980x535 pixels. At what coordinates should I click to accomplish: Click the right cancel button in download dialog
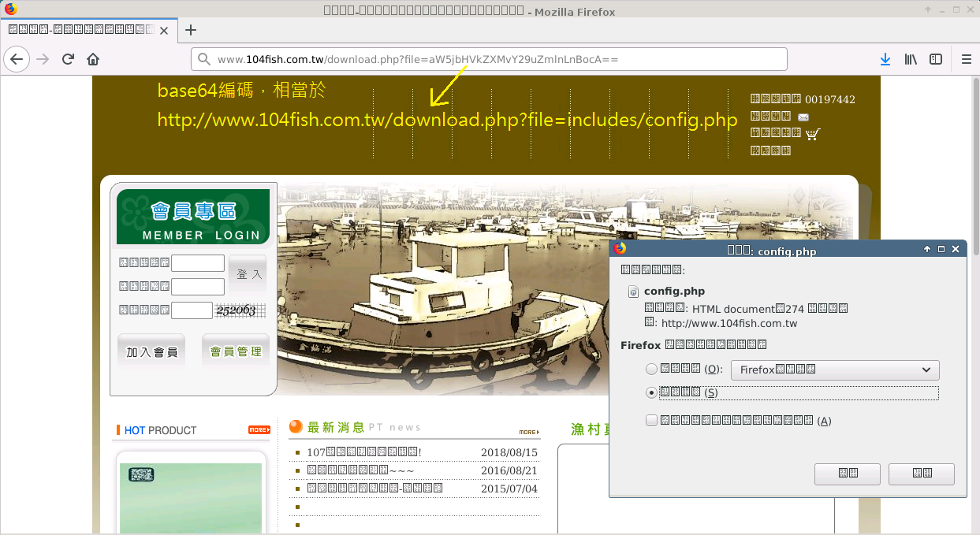point(922,474)
